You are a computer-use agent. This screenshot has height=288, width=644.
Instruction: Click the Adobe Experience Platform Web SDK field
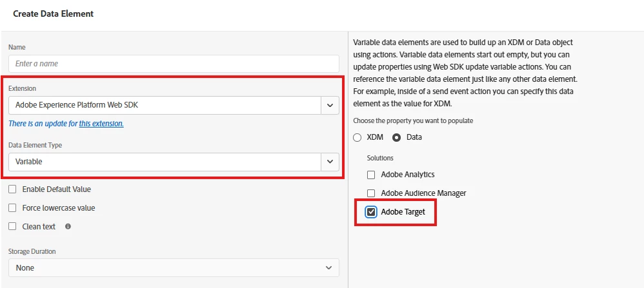pyautogui.click(x=165, y=106)
